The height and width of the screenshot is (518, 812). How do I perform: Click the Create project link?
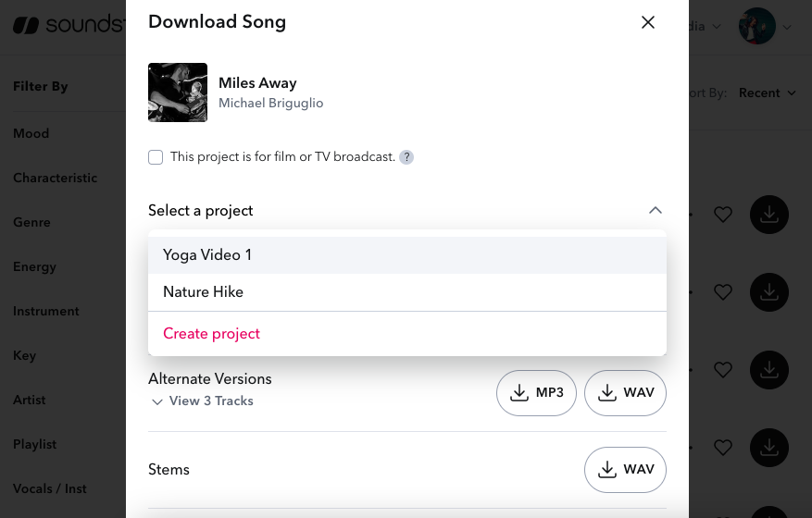pos(211,334)
